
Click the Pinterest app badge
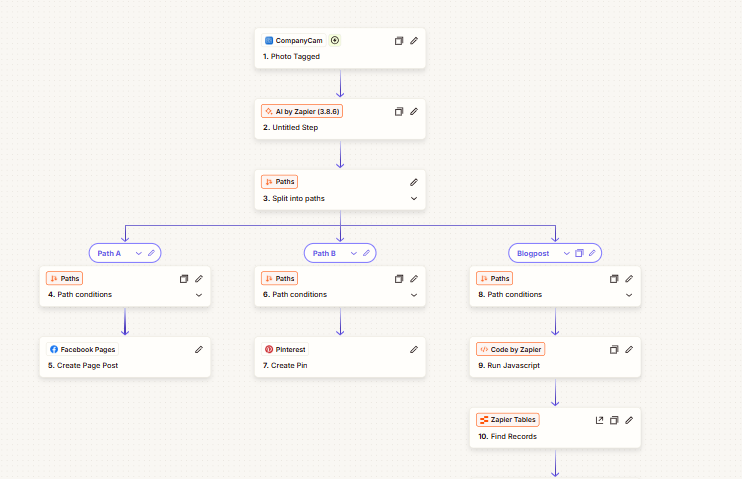[x=285, y=349]
